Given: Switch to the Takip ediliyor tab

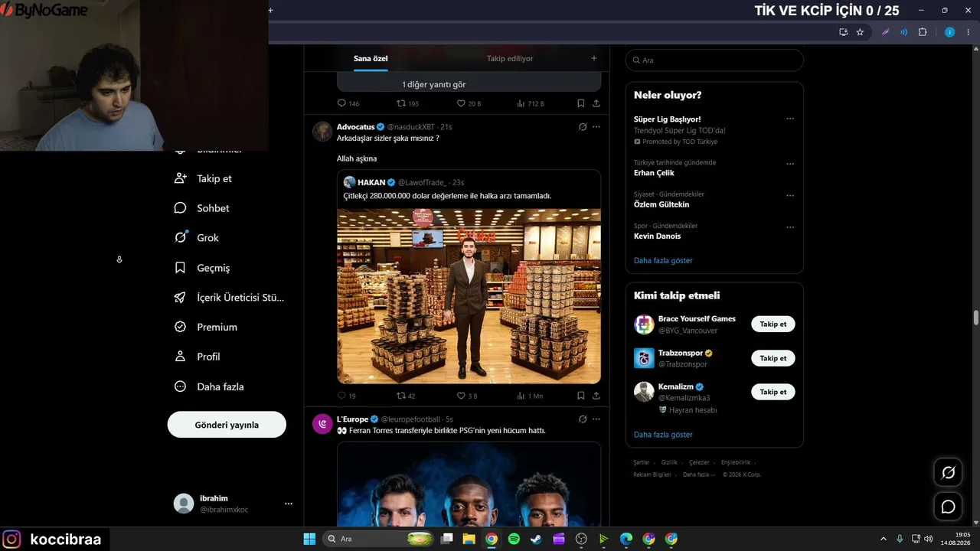Looking at the screenshot, I should [x=510, y=59].
